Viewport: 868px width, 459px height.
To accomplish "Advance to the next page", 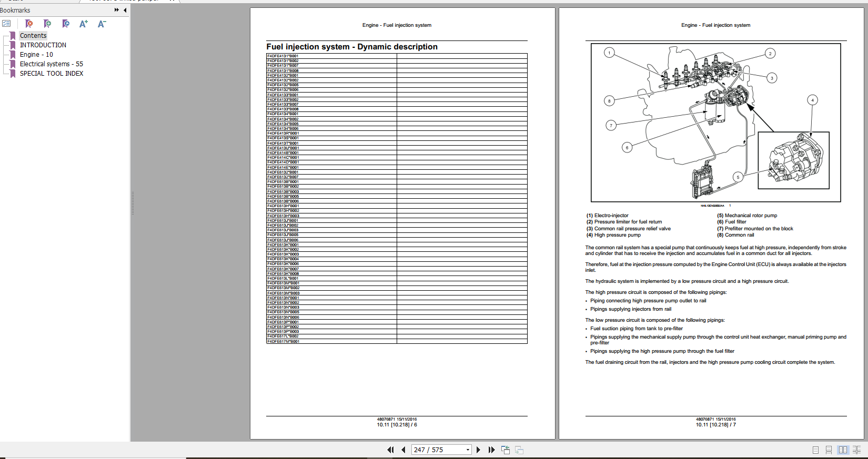I will [478, 450].
